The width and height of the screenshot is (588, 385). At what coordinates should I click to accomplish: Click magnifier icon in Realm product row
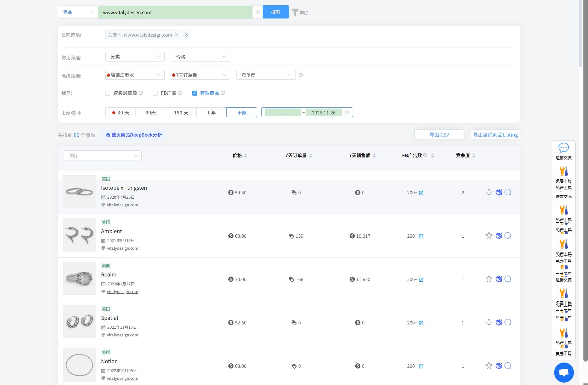coord(508,279)
